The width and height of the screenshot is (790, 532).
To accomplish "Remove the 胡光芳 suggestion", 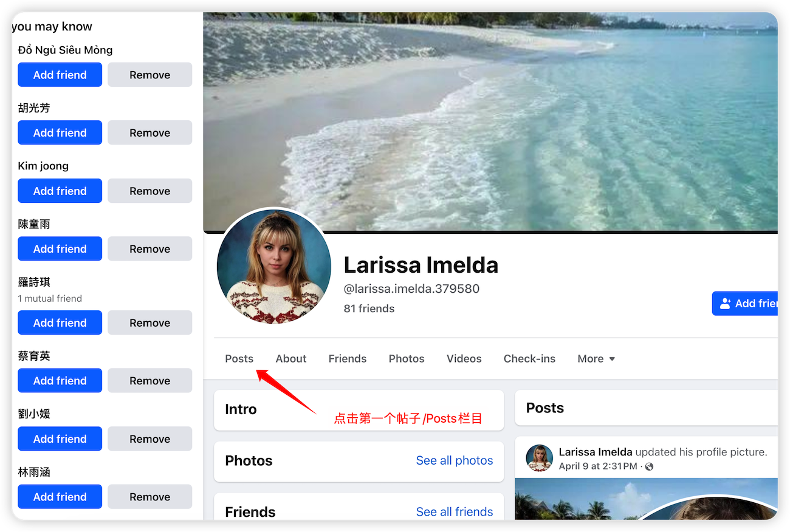I will [149, 133].
